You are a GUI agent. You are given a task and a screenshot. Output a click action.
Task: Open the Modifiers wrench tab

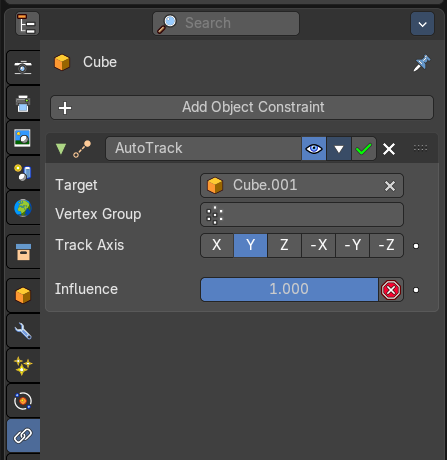point(23,331)
